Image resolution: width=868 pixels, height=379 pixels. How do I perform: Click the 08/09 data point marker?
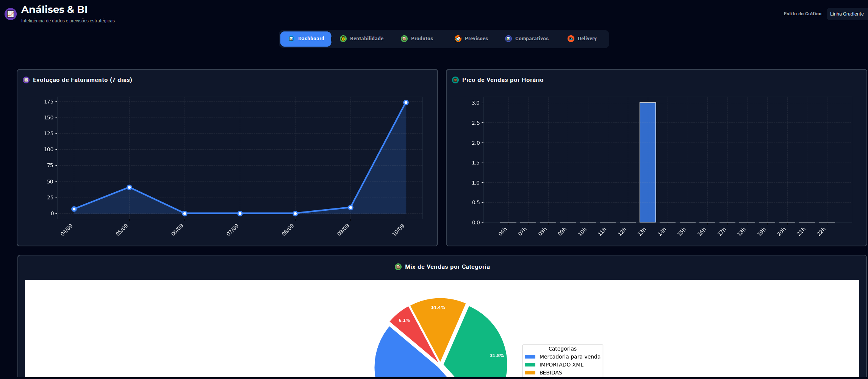pos(295,213)
